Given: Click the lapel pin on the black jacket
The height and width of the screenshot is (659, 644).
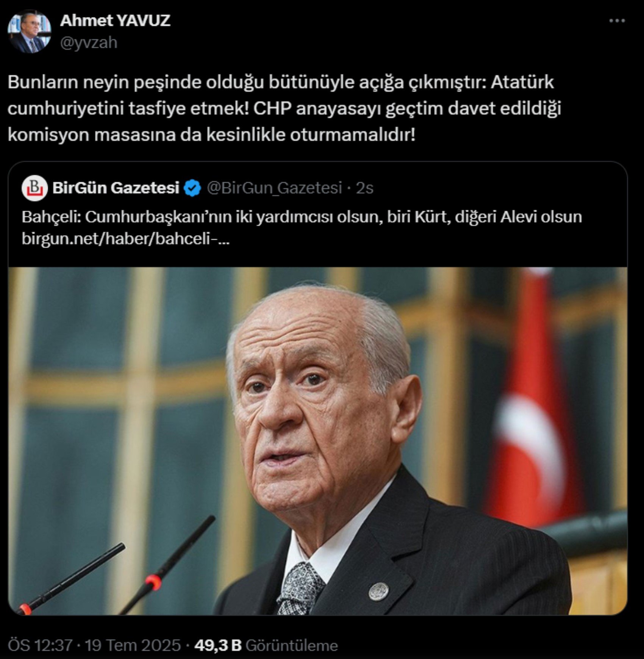Looking at the screenshot, I should 378,592.
